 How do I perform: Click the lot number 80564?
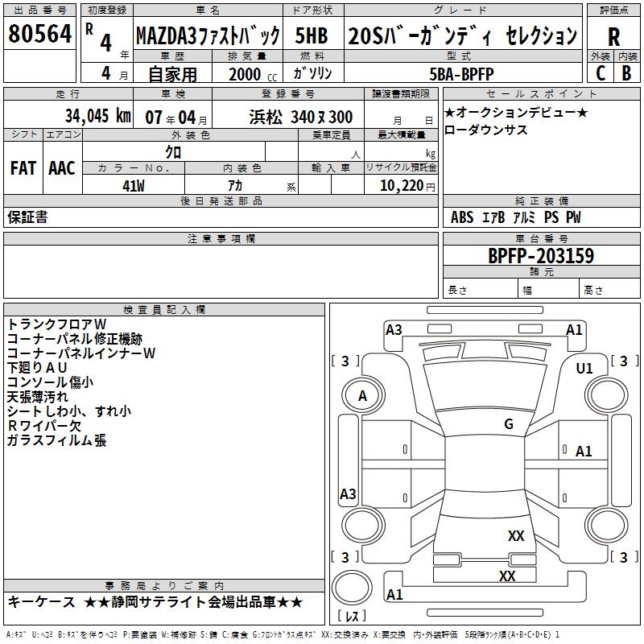[x=39, y=34]
